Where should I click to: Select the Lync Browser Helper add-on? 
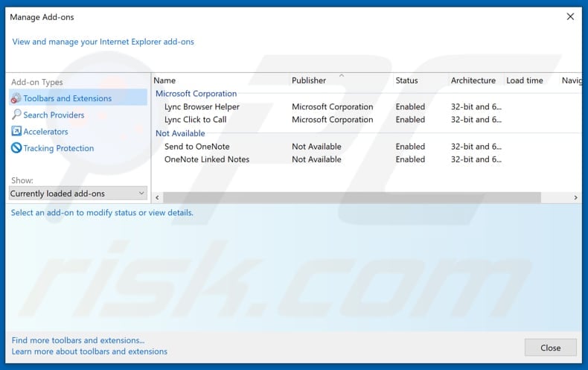pos(202,106)
